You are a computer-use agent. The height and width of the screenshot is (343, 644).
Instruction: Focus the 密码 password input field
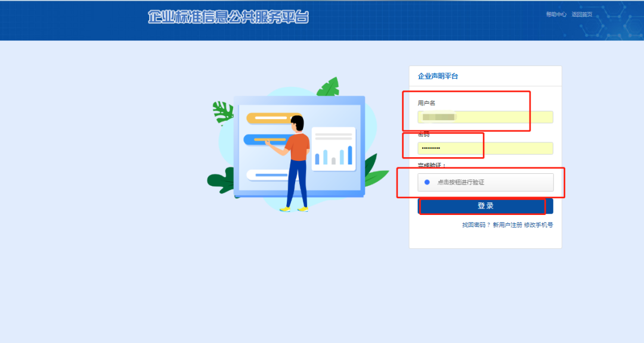tap(485, 148)
